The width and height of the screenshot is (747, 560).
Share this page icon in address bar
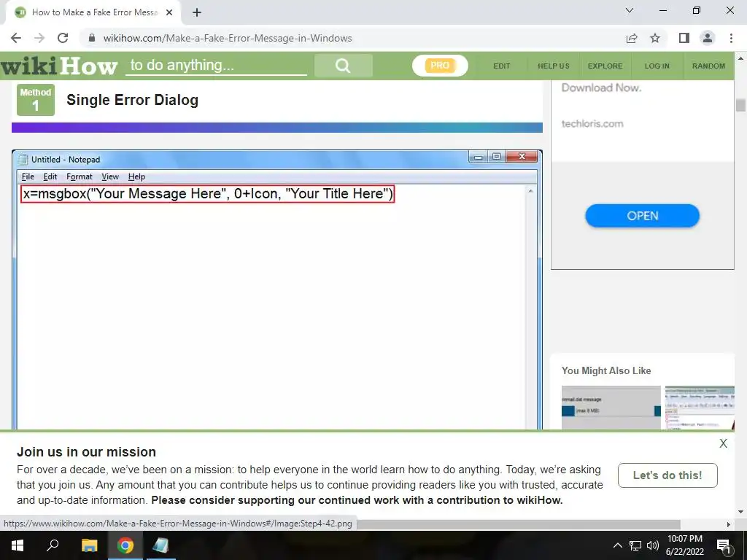coord(632,38)
